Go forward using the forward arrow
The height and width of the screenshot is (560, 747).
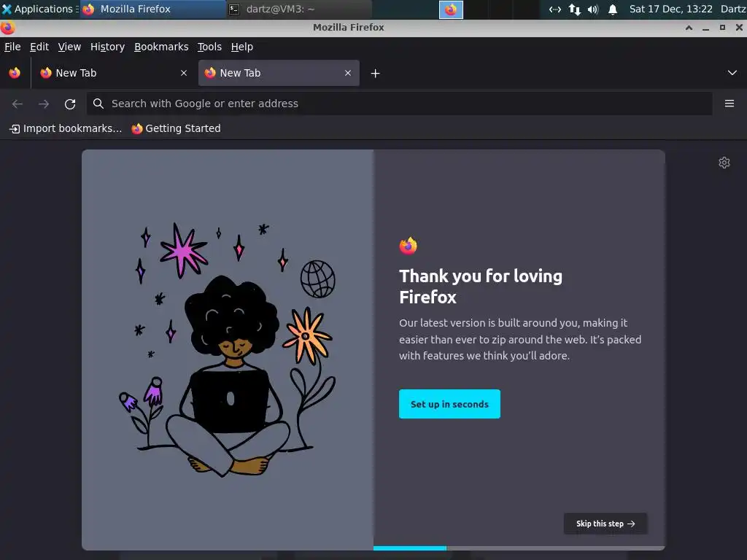click(44, 104)
